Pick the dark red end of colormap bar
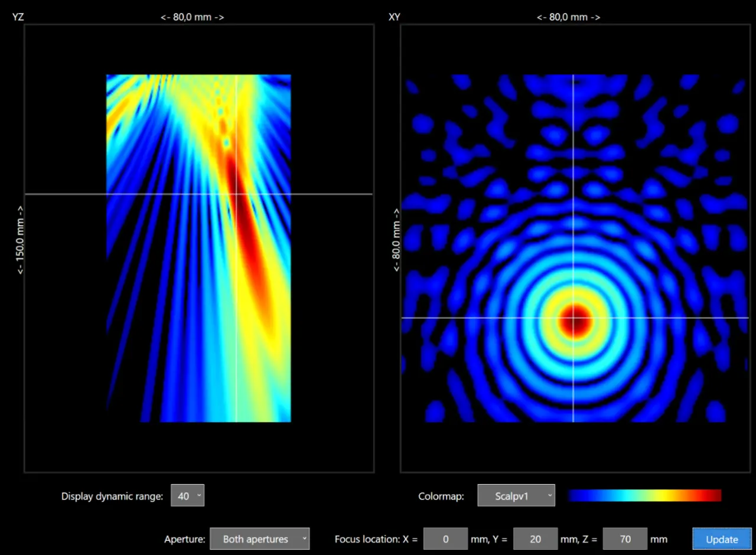The image size is (756, 555). point(715,496)
